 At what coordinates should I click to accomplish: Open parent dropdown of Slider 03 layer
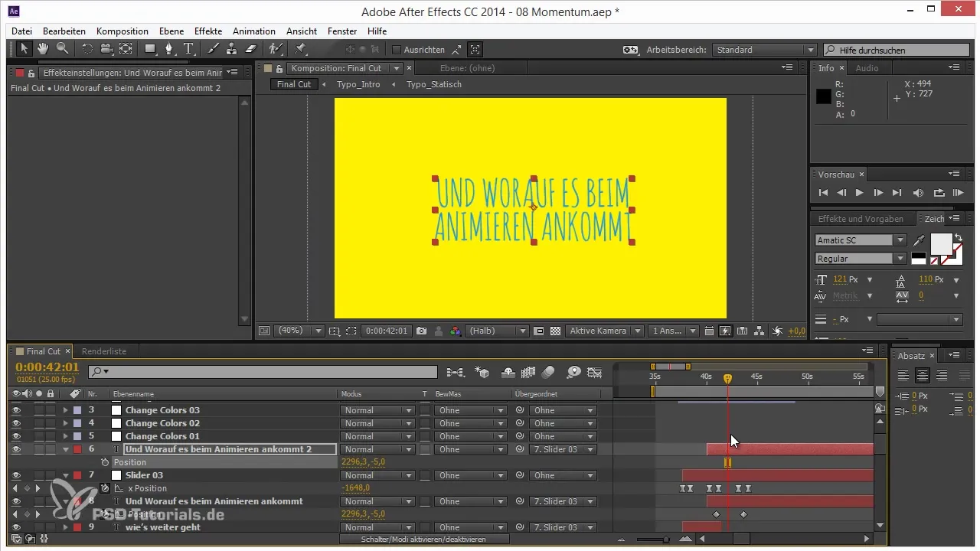click(562, 475)
